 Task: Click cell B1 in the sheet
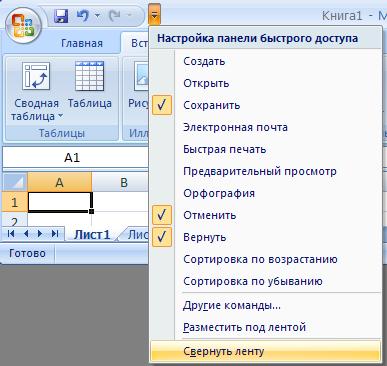tap(120, 202)
